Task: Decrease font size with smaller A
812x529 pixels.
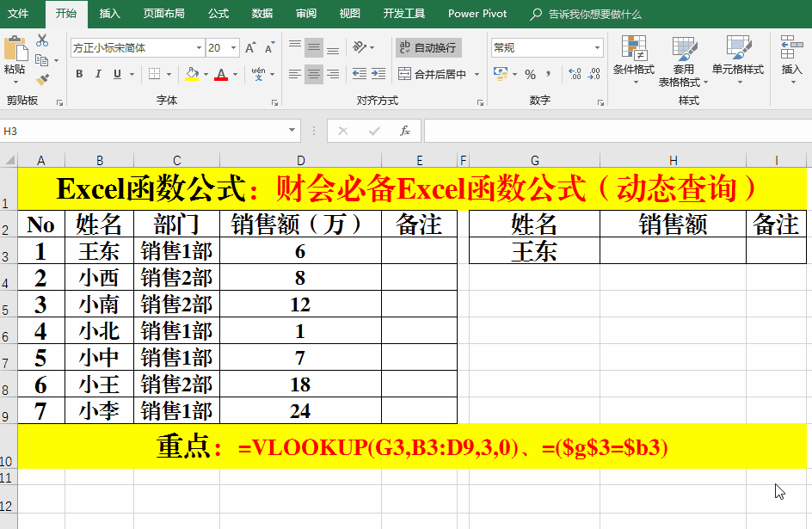Action: pos(269,48)
